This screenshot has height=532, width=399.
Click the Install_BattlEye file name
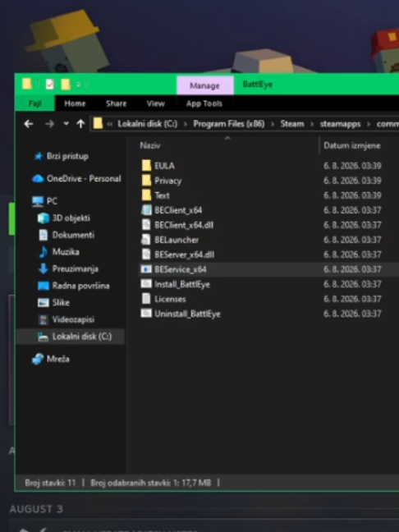(182, 284)
